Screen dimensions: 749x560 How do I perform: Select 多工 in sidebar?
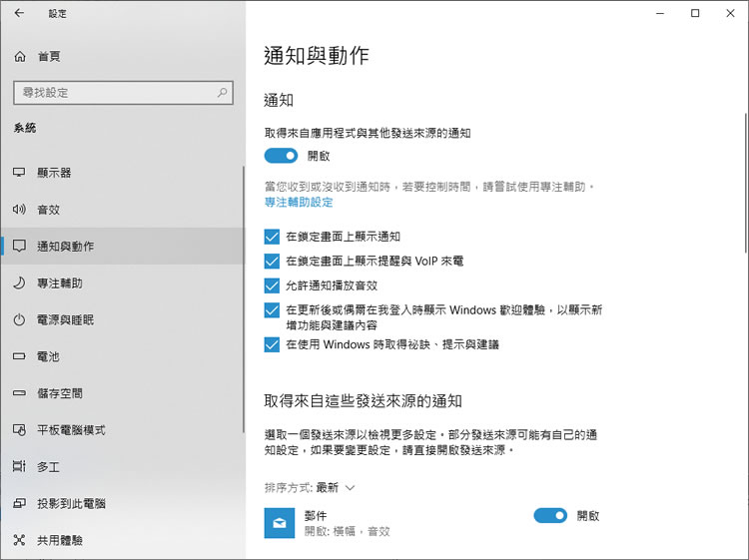tap(122, 466)
